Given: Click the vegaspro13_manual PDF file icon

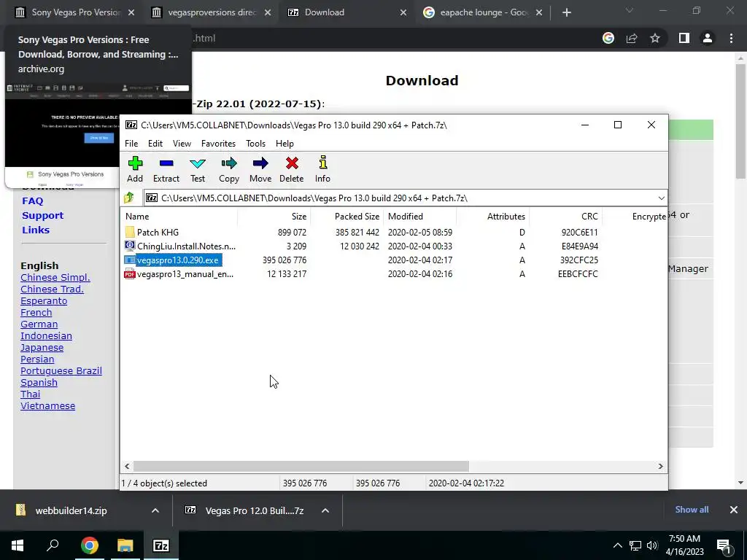Looking at the screenshot, I should 130,274.
